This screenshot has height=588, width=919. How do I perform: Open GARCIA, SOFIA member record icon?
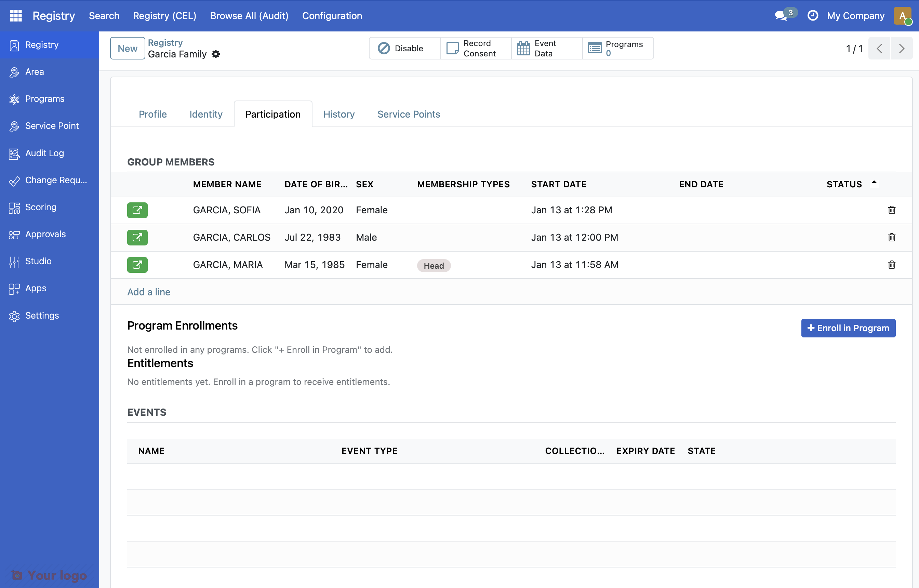pyautogui.click(x=137, y=210)
